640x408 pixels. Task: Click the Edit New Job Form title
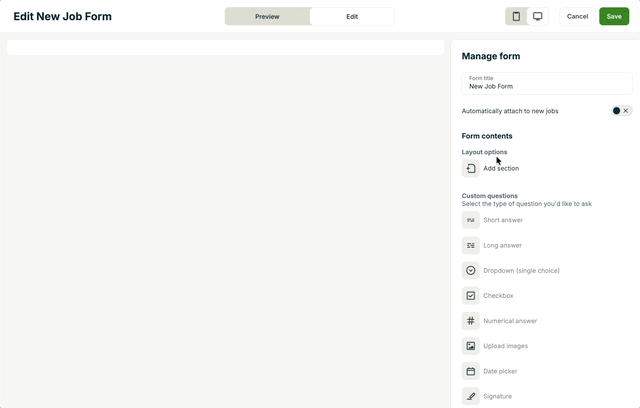click(62, 16)
